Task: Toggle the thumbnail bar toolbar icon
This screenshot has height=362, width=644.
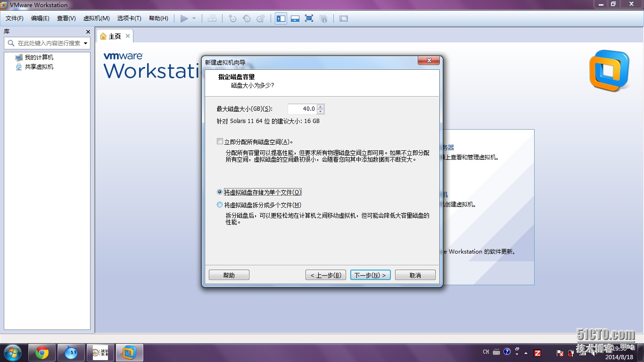Action: (295, 18)
